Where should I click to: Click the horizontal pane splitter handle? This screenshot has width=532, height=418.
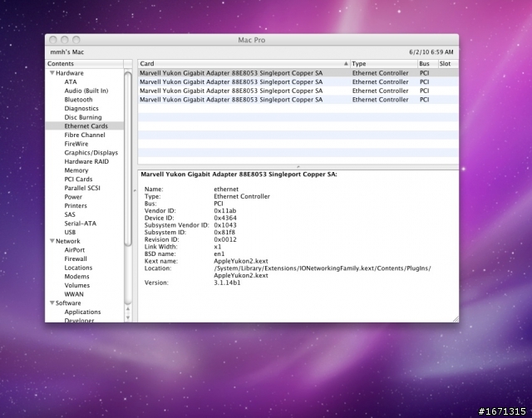pos(298,167)
